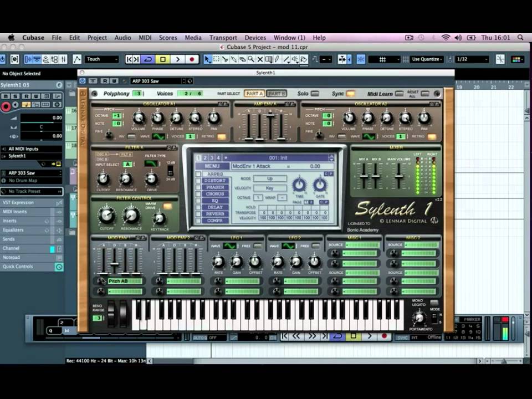Enable the REVERB effect checkbox
The image size is (532, 399).
click(x=198, y=214)
